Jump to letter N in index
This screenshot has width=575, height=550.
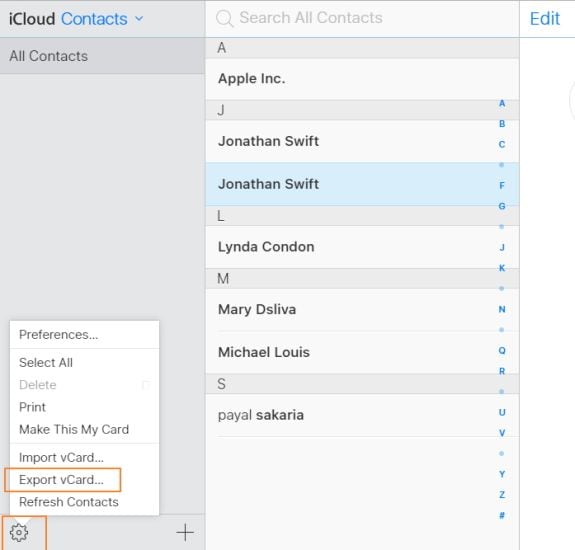(502, 309)
